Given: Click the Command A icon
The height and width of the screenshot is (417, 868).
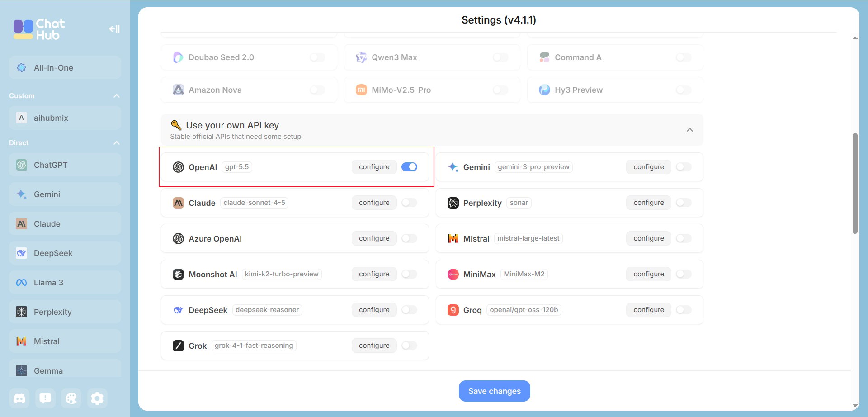Looking at the screenshot, I should [544, 57].
